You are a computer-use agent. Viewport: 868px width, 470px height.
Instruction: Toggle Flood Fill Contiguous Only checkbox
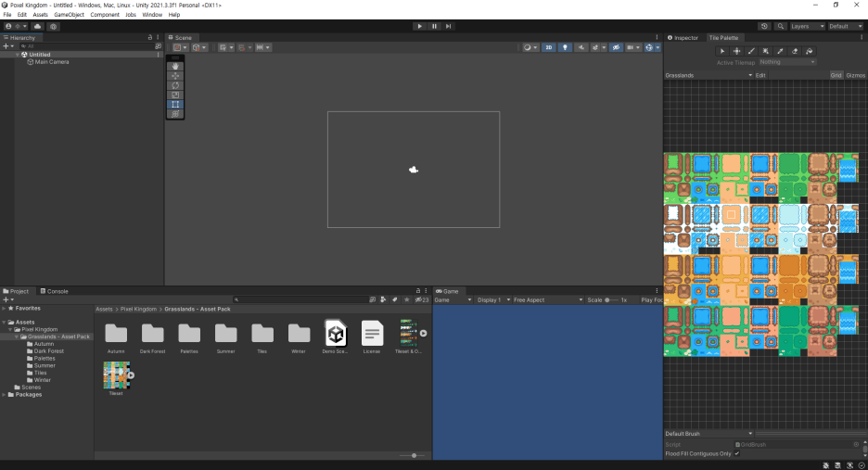[x=737, y=453]
